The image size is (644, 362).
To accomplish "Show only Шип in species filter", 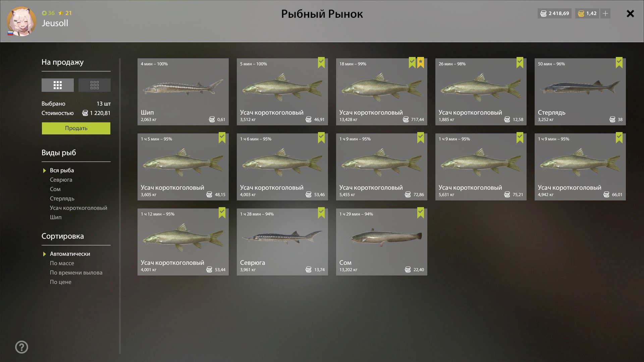I will tap(56, 217).
